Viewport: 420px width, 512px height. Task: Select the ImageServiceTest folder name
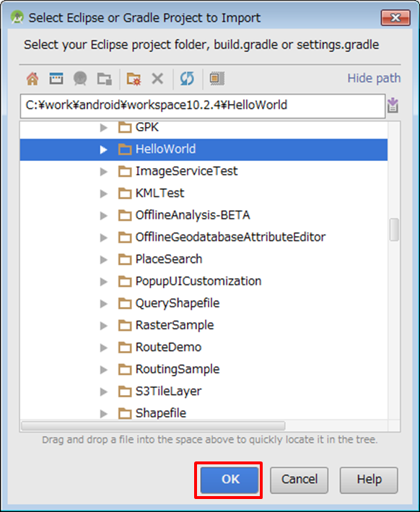(186, 171)
